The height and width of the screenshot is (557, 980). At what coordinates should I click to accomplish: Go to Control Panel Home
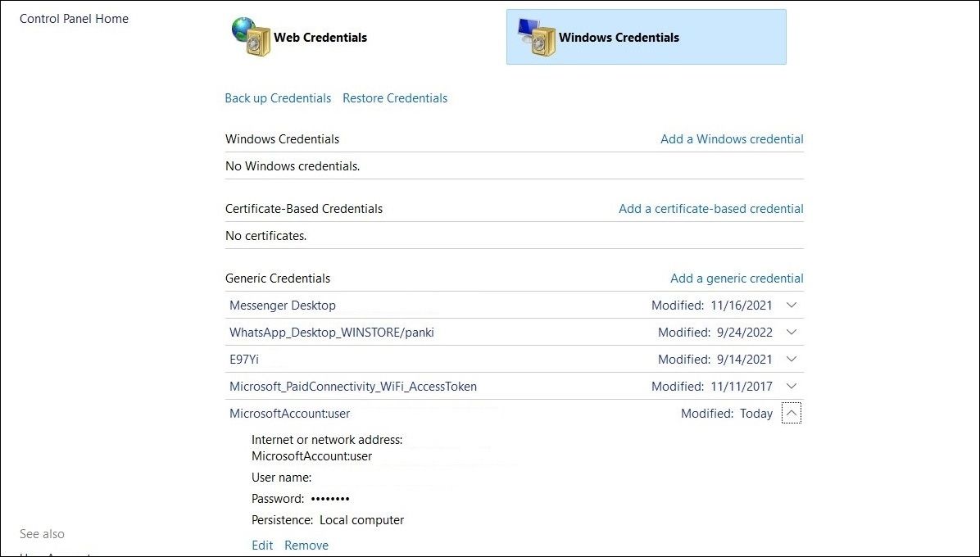pyautogui.click(x=74, y=19)
